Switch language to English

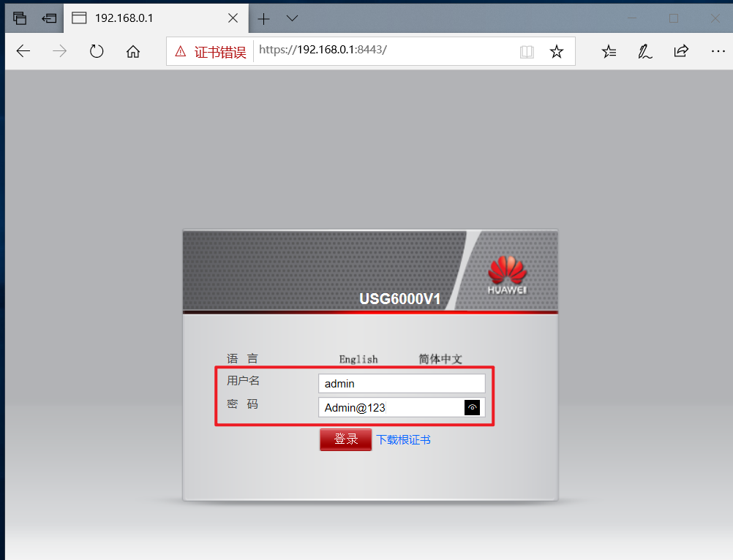coord(358,359)
